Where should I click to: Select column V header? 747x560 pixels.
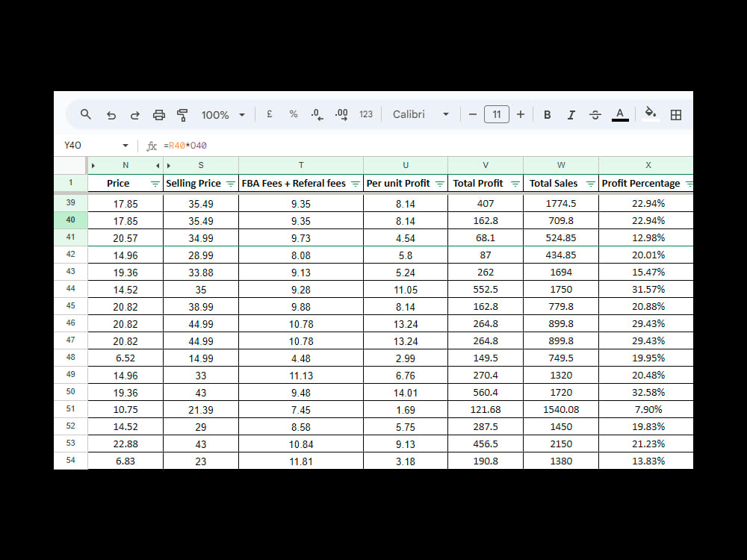tap(486, 165)
